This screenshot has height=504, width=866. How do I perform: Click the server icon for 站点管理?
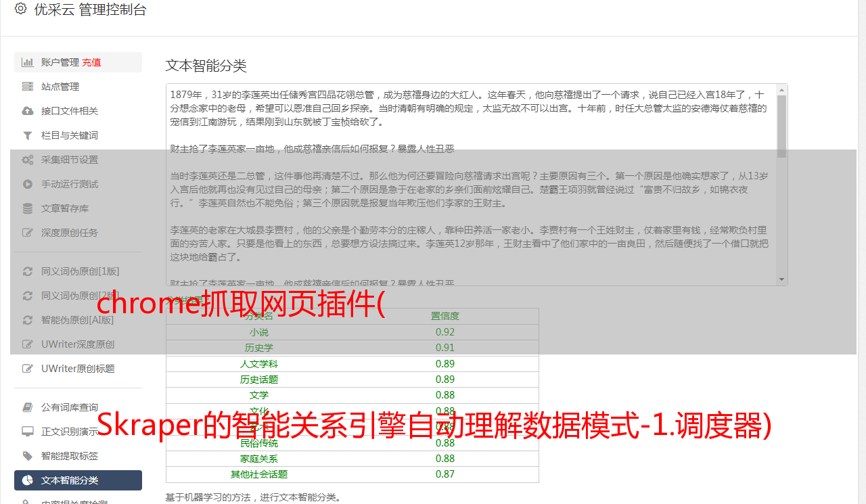point(28,87)
